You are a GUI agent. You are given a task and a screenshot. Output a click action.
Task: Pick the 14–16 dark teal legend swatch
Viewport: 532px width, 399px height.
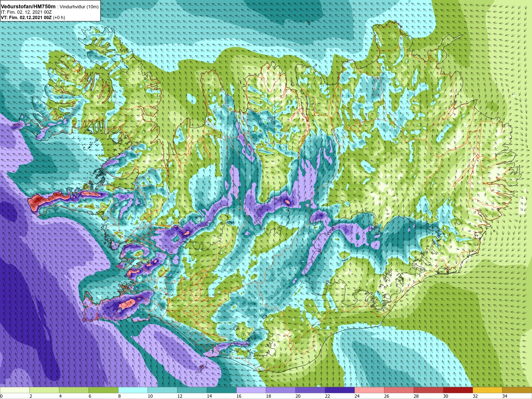[222, 390]
